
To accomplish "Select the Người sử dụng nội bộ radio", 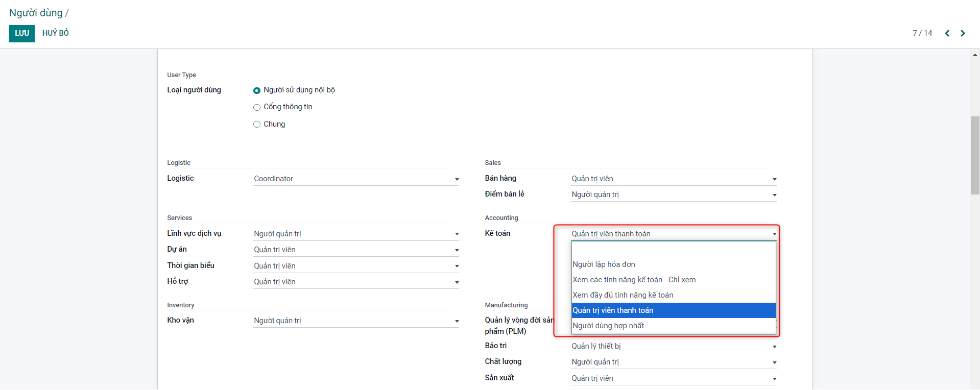I will coord(257,90).
